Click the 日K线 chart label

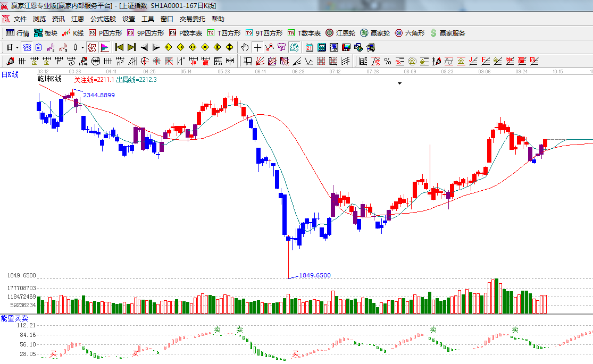click(x=10, y=74)
